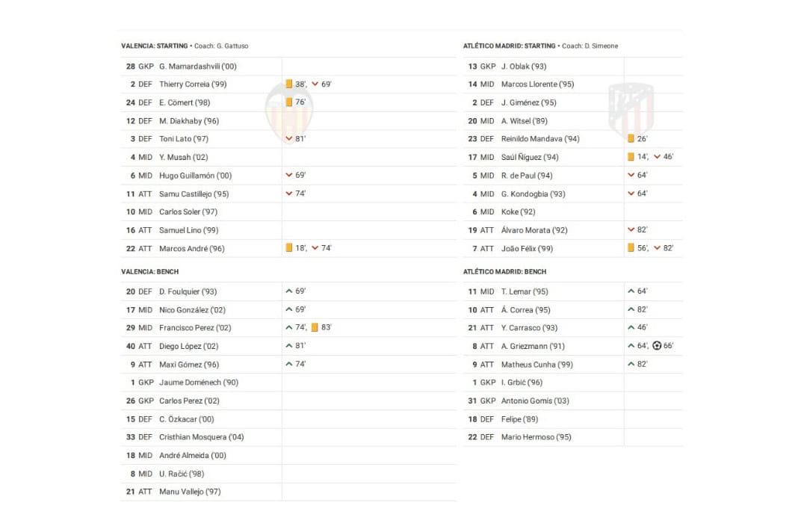Click Álvaro Morata's red sub-off arrow

tap(631, 230)
